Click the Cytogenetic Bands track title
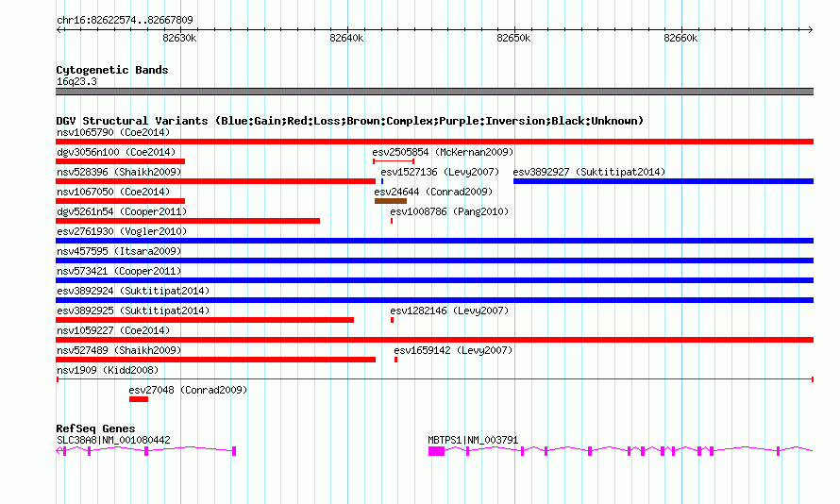This screenshot has height=504, width=840. pyautogui.click(x=112, y=70)
